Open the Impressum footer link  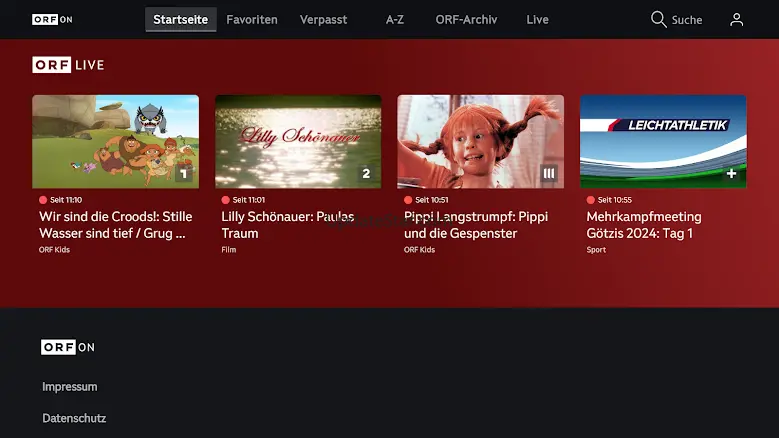(x=70, y=386)
